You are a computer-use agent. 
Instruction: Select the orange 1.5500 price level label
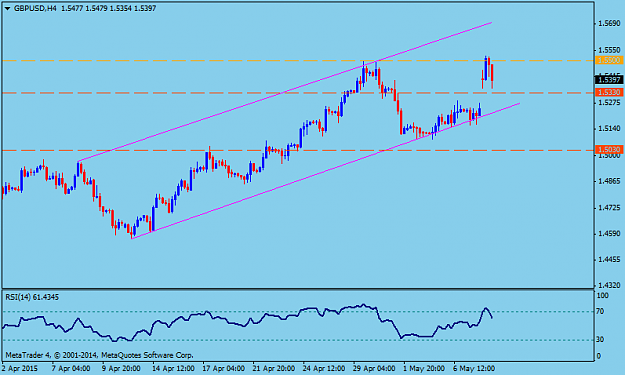pos(609,60)
